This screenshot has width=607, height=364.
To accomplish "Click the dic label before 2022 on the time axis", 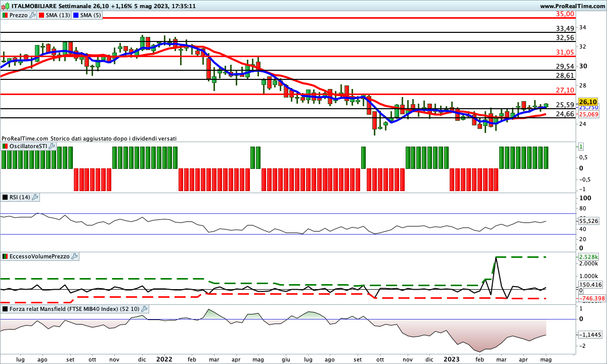I will tap(142, 359).
